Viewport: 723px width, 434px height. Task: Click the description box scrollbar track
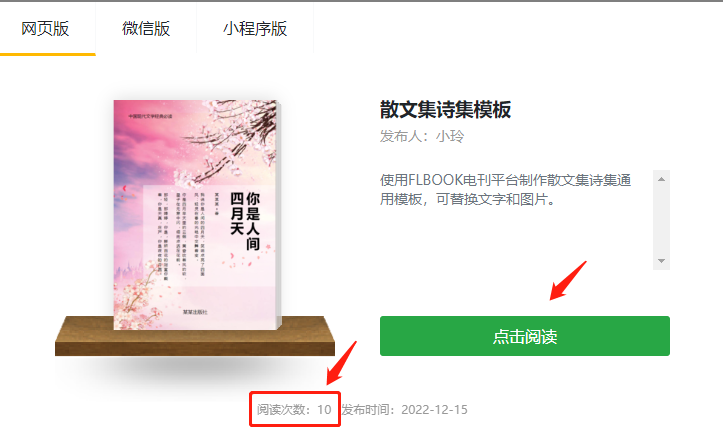(x=661, y=220)
